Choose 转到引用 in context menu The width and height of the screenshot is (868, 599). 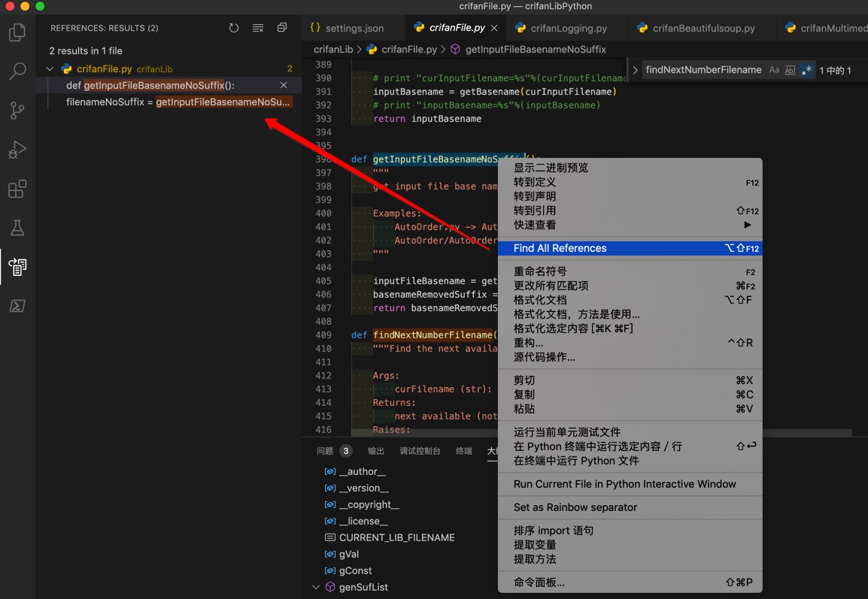pyautogui.click(x=630, y=210)
